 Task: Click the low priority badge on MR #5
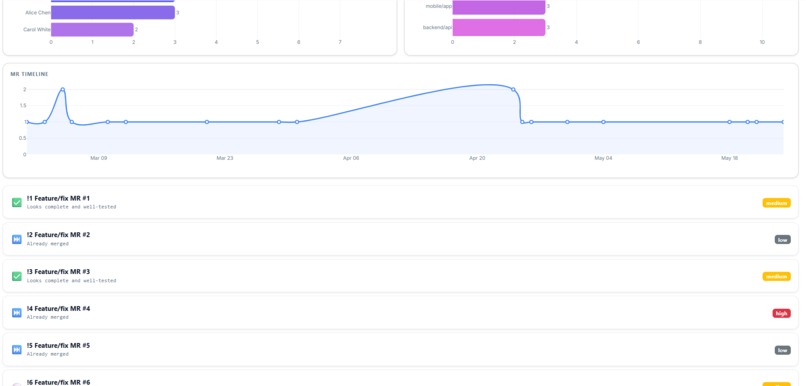pos(782,350)
